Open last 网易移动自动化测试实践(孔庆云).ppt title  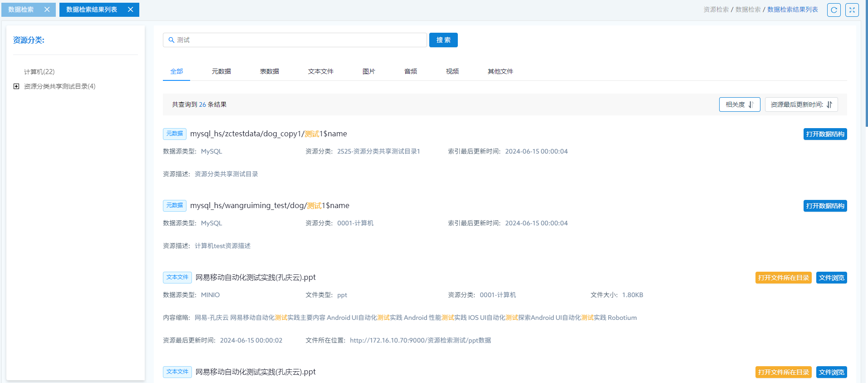pos(255,372)
